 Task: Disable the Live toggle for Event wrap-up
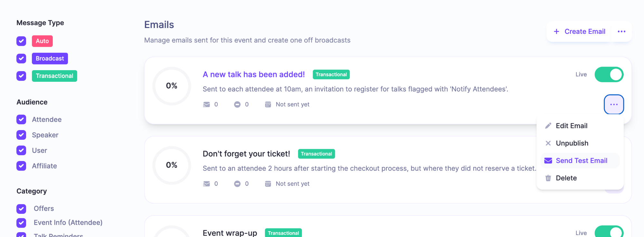point(609,232)
